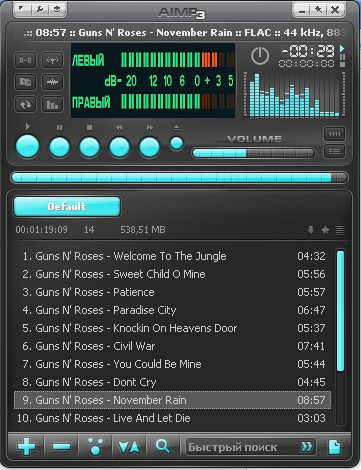Screen dimensions: 361x470
Task: Select track 9 November Rain
Action: (x=172, y=400)
